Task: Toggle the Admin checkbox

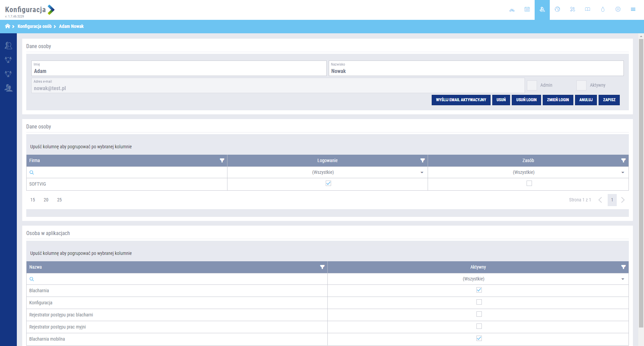Action: pyautogui.click(x=532, y=85)
